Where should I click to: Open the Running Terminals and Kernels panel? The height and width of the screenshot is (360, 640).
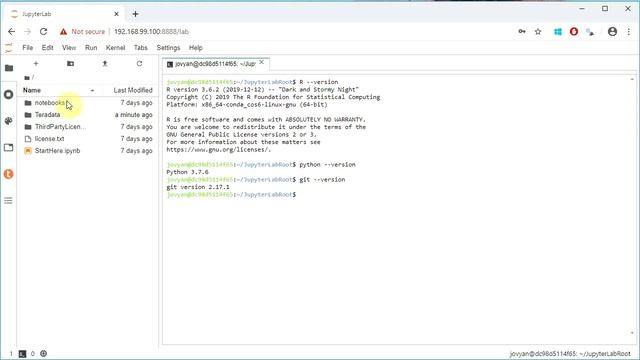9,95
